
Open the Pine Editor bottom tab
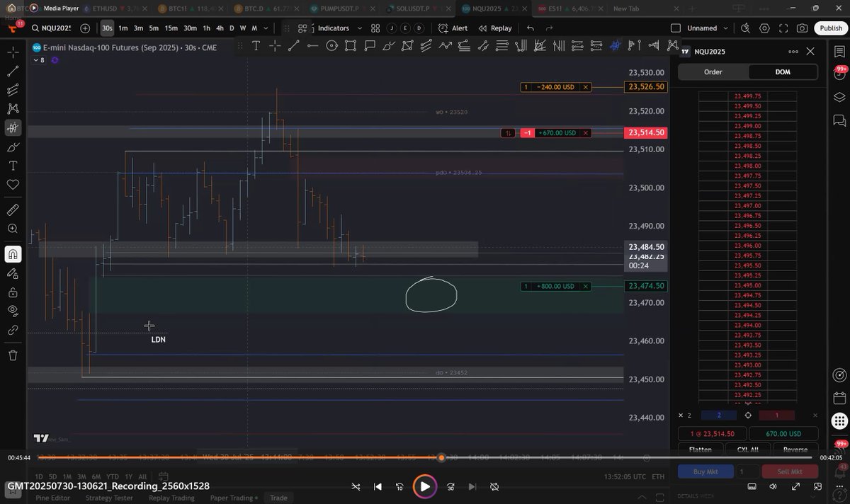53,498
